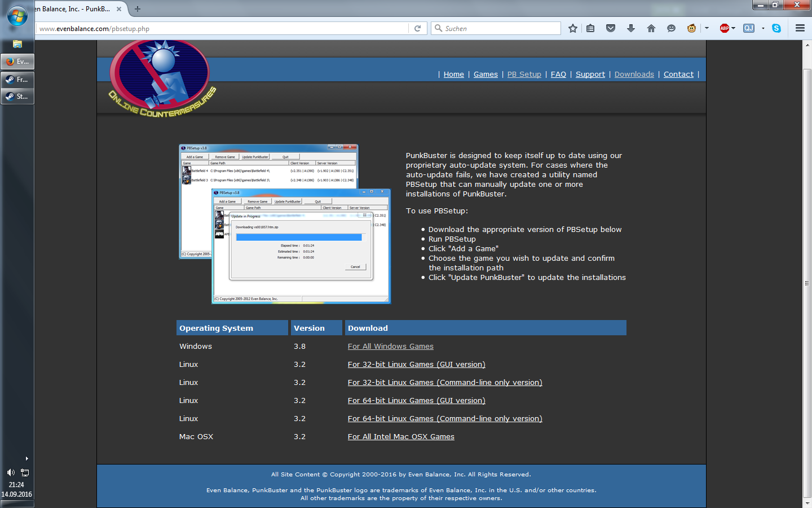
Task: Click the 'Mac OSX' operating system cell
Action: 196,437
